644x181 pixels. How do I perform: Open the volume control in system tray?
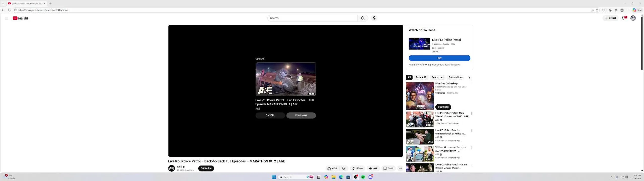click(x=626, y=177)
